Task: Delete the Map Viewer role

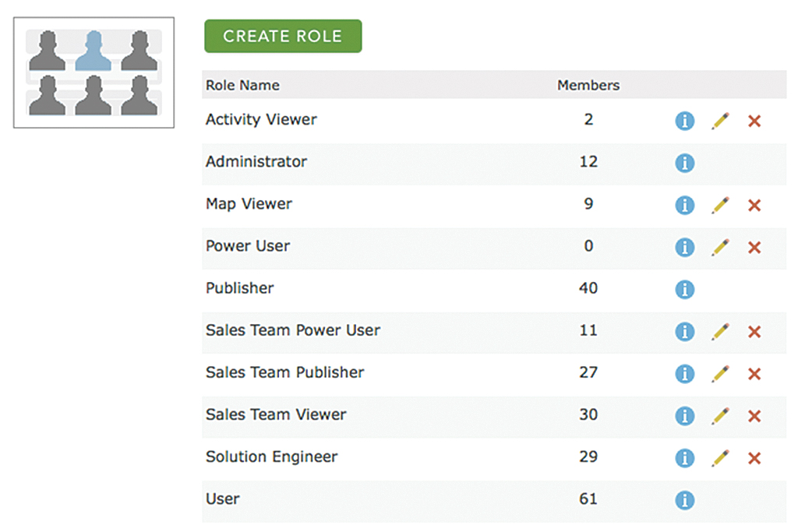Action: 754,206
